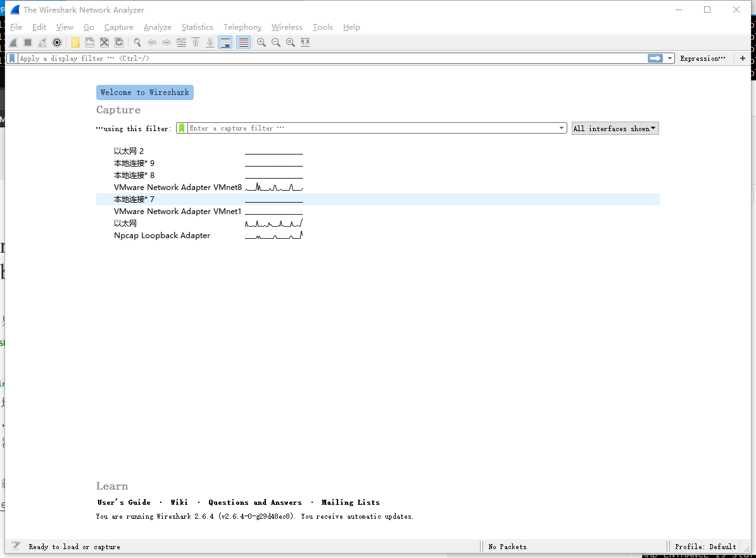The height and width of the screenshot is (558, 756).
Task: Open display filter history dropdown
Action: tap(670, 58)
